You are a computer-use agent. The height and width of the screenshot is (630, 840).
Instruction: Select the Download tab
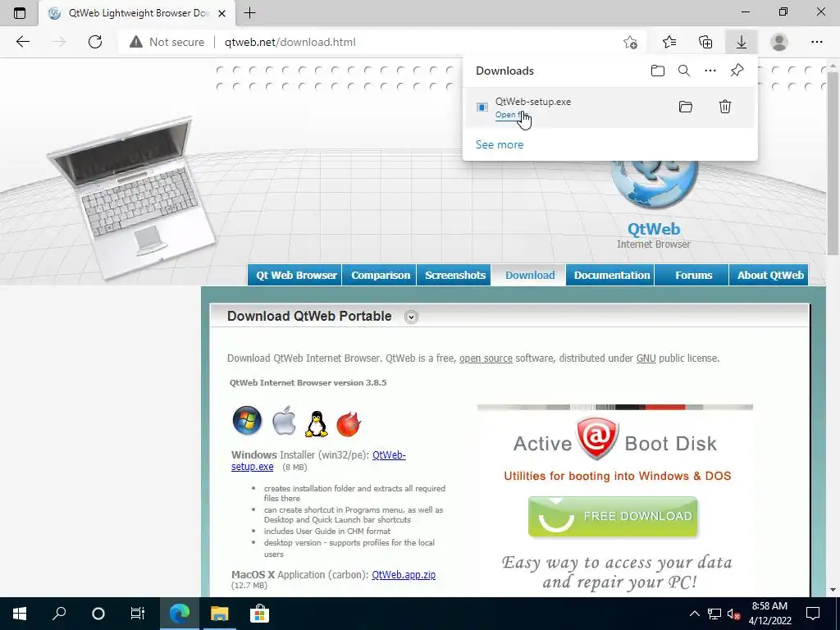coord(530,275)
